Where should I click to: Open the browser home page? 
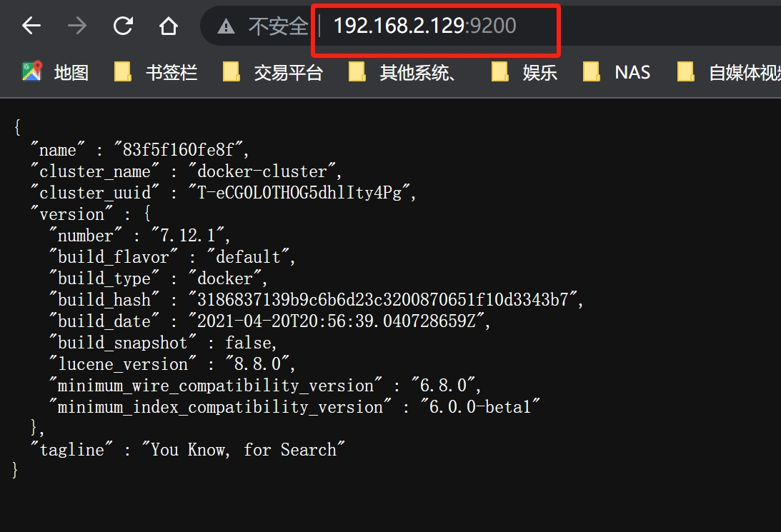pos(169,26)
